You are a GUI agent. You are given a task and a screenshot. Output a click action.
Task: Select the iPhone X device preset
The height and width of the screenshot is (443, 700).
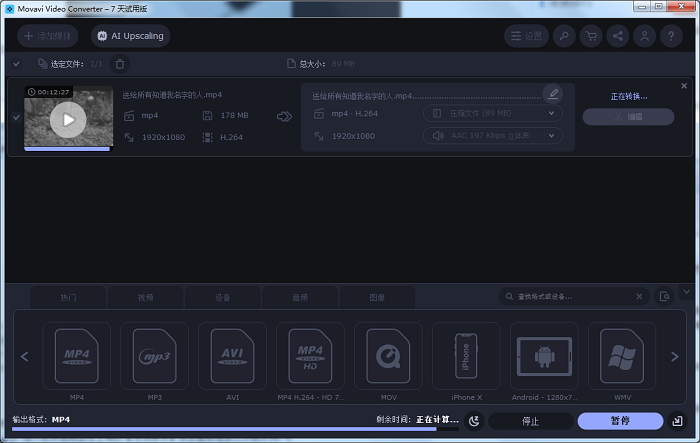[x=466, y=356]
